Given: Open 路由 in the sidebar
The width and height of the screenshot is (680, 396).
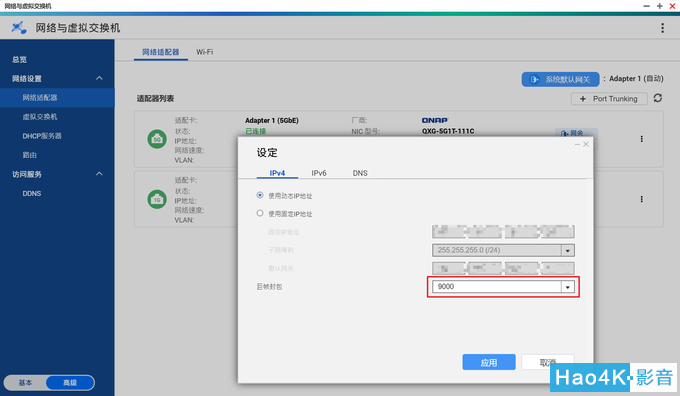Looking at the screenshot, I should 29,155.
